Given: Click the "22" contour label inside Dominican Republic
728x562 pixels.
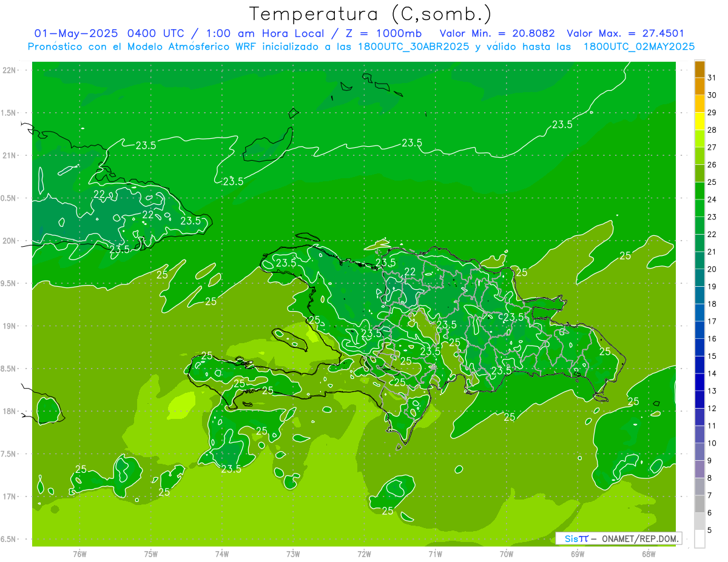Looking at the screenshot, I should click(410, 272).
